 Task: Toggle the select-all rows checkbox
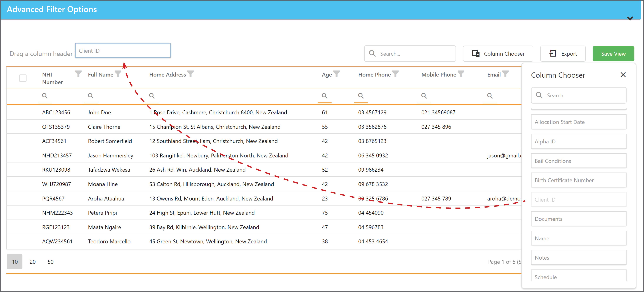click(23, 78)
